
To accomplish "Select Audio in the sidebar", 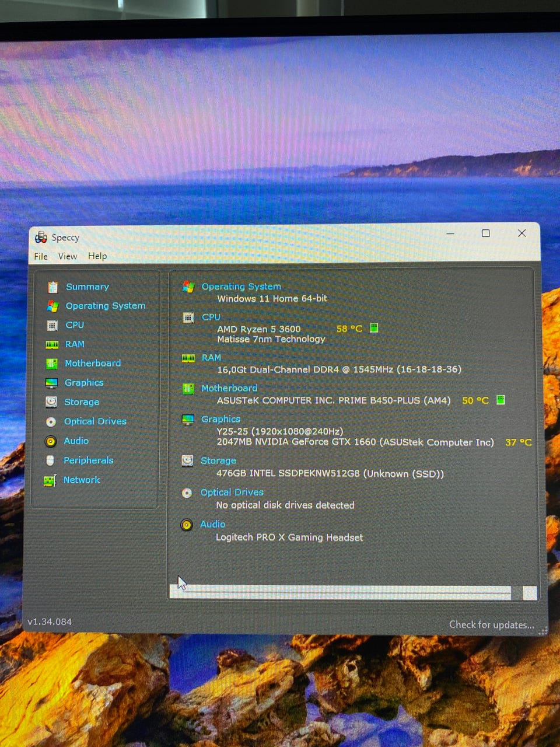I will [76, 441].
